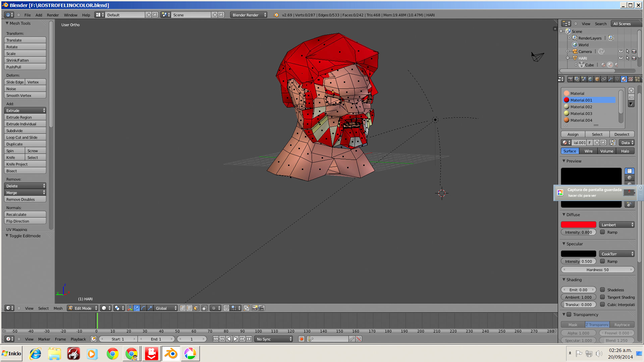Open the Texture properties checkerboard tab
644x362 pixels.
point(631,79)
